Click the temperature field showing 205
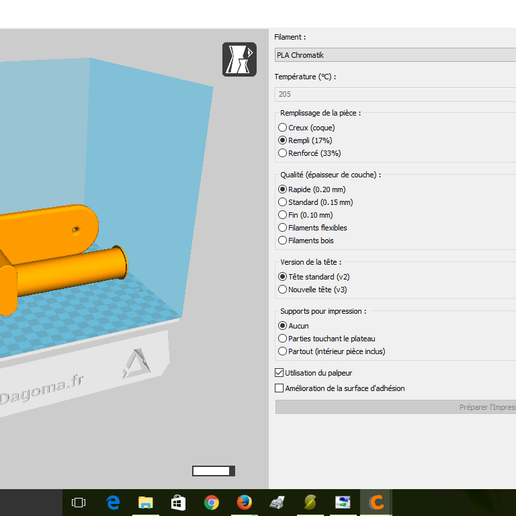The width and height of the screenshot is (516, 516). tap(395, 94)
